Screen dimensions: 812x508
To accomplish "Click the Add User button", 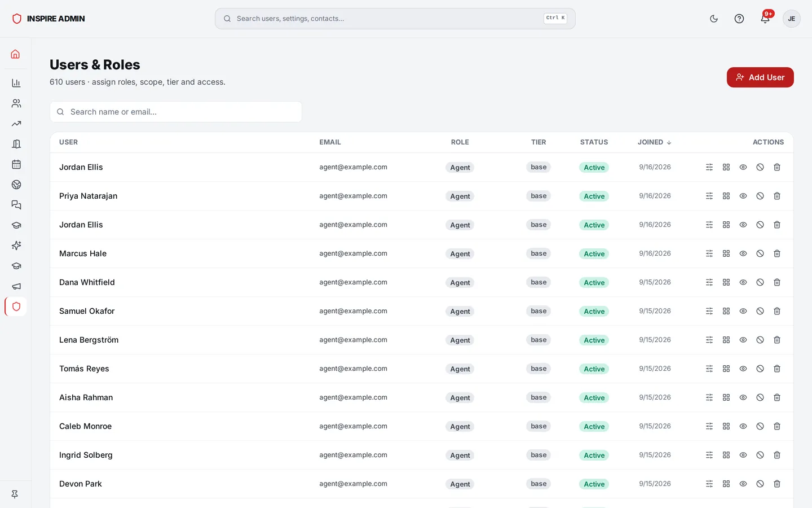I will tap(760, 77).
